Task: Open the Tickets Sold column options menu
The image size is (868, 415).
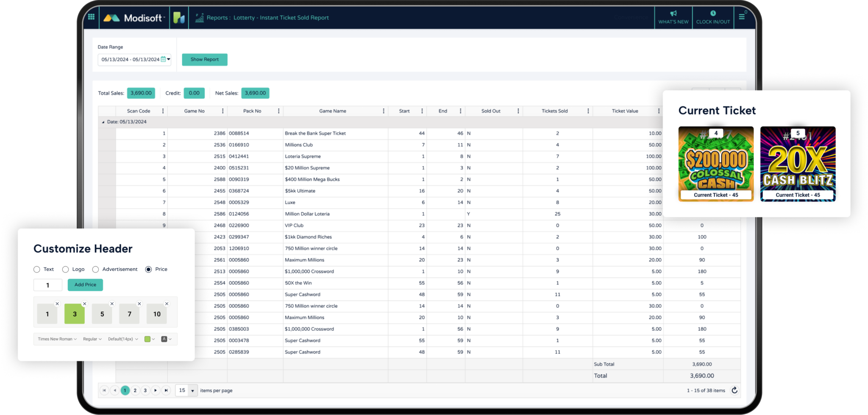Action: 588,111
